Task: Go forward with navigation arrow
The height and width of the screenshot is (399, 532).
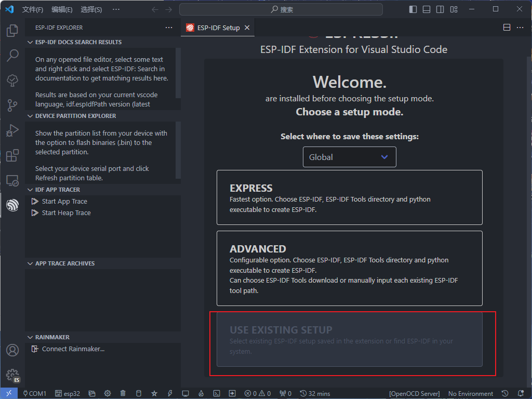Action: pyautogui.click(x=169, y=9)
